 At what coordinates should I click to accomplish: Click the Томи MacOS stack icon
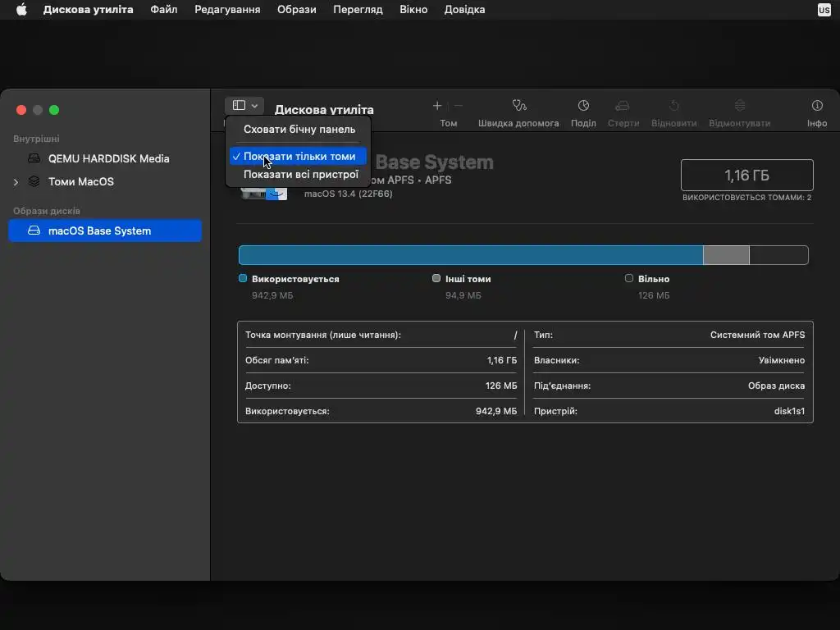(x=34, y=181)
